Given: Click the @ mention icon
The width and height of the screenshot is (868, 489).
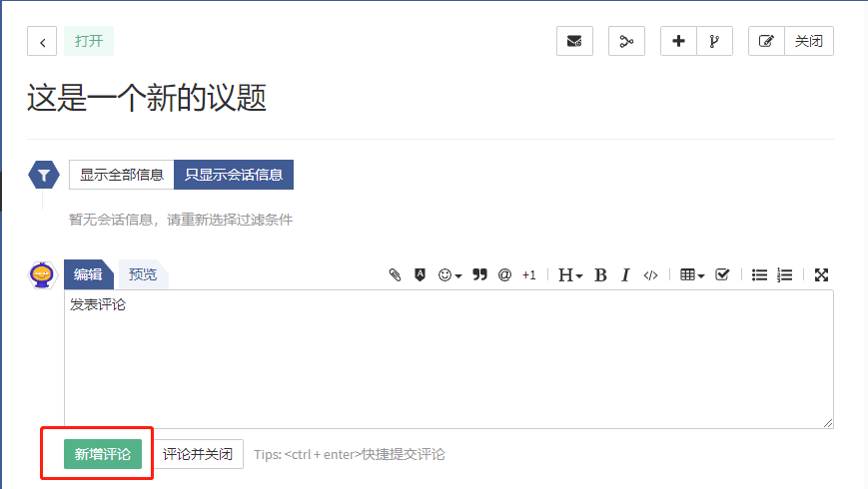Looking at the screenshot, I should [504, 275].
